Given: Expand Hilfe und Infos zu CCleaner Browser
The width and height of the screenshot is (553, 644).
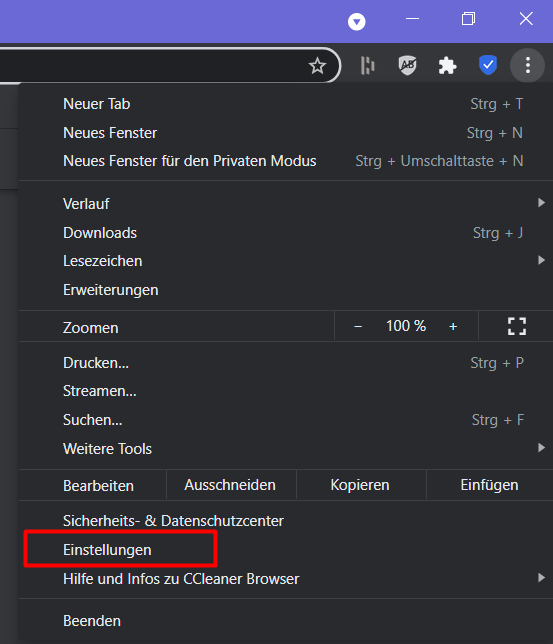Looking at the screenshot, I should pyautogui.click(x=286, y=579).
